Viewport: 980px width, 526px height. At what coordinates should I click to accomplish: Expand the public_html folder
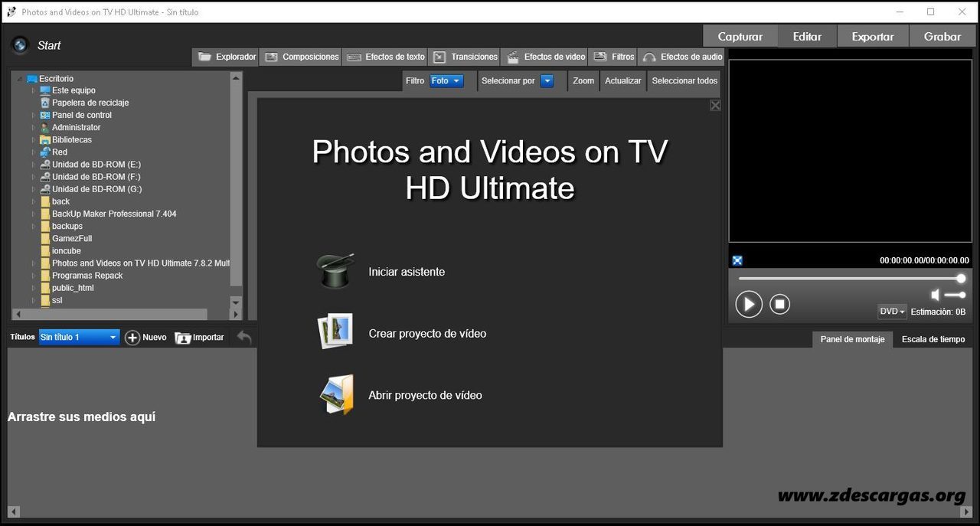click(33, 288)
